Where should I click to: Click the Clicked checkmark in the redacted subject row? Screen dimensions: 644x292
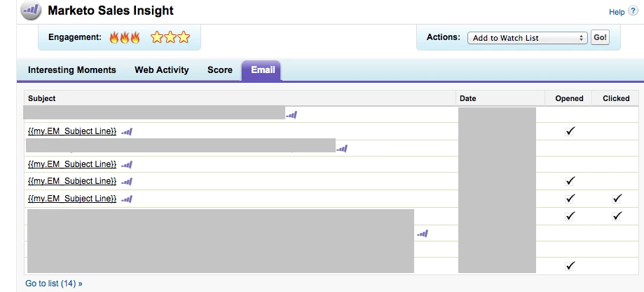pos(617,215)
